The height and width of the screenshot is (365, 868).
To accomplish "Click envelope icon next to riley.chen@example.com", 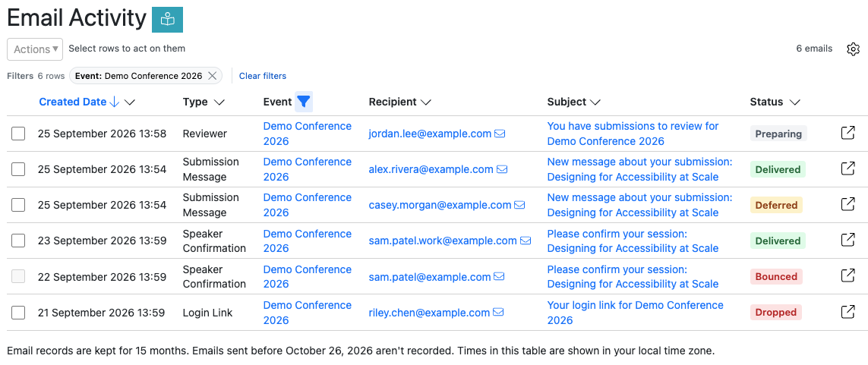I will [x=498, y=312].
